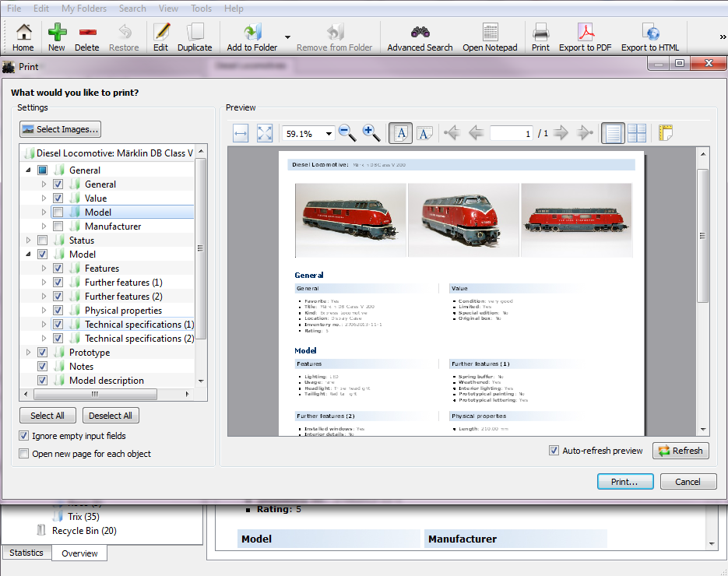Go to first preview page
This screenshot has height=576, width=728.
452,133
